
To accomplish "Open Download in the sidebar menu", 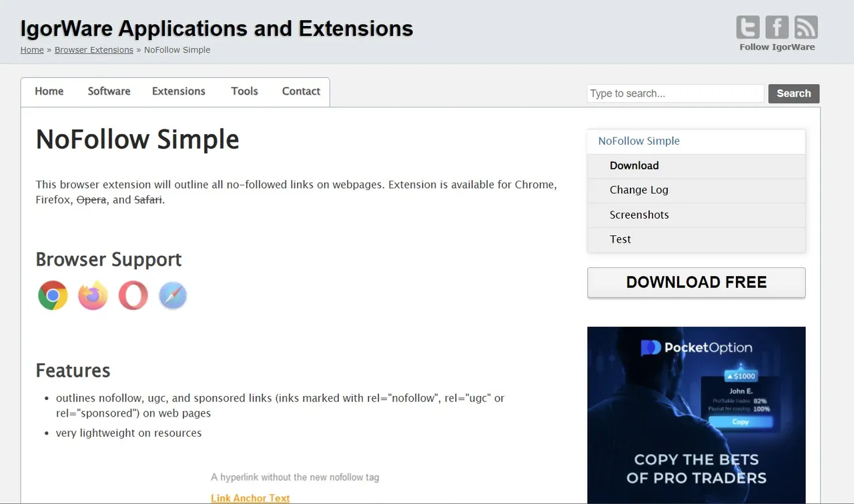I will [x=696, y=166].
